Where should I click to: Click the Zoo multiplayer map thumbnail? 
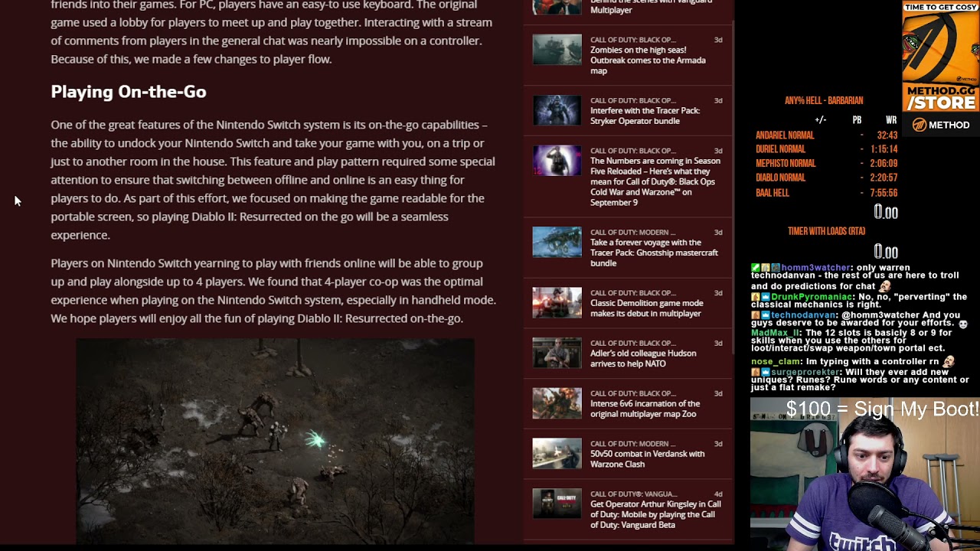pos(557,403)
